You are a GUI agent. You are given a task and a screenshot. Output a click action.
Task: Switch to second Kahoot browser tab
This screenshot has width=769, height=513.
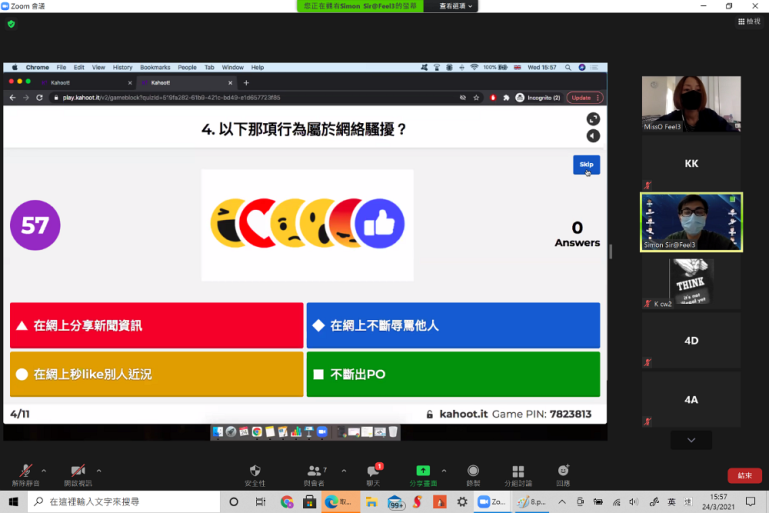click(x=186, y=83)
